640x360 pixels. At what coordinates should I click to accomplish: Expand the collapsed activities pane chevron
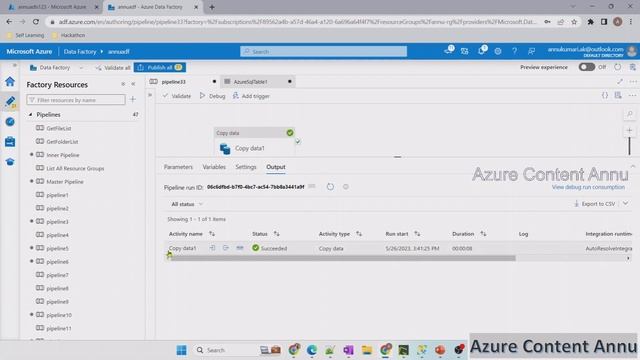(x=150, y=95)
